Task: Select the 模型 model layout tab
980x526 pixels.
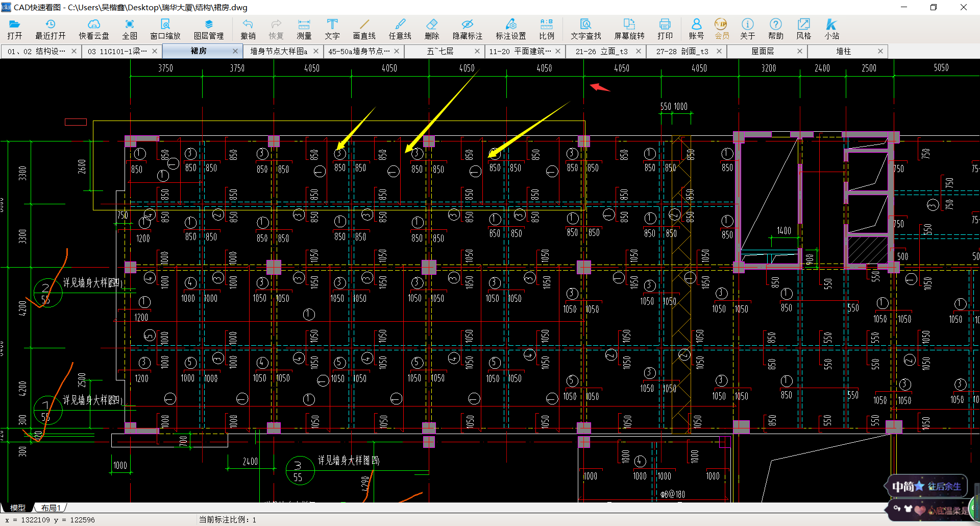Action: (x=17, y=508)
